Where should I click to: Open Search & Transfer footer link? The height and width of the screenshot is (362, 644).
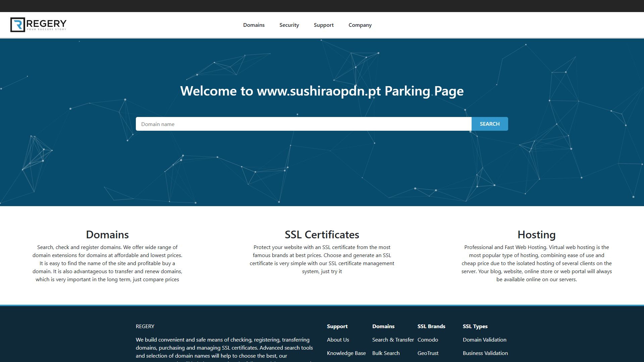[393, 340]
